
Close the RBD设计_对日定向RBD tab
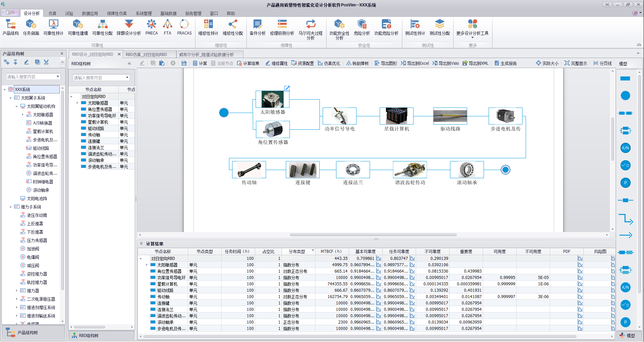[x=119, y=54]
